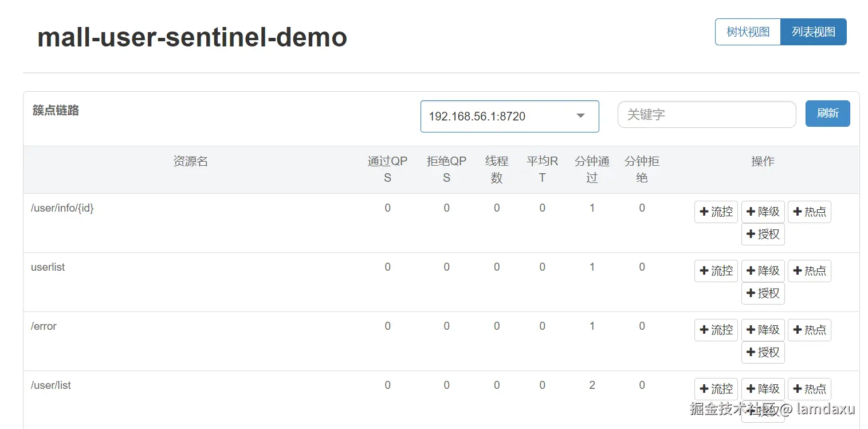Add hotspot rule for /user/list

tap(809, 389)
